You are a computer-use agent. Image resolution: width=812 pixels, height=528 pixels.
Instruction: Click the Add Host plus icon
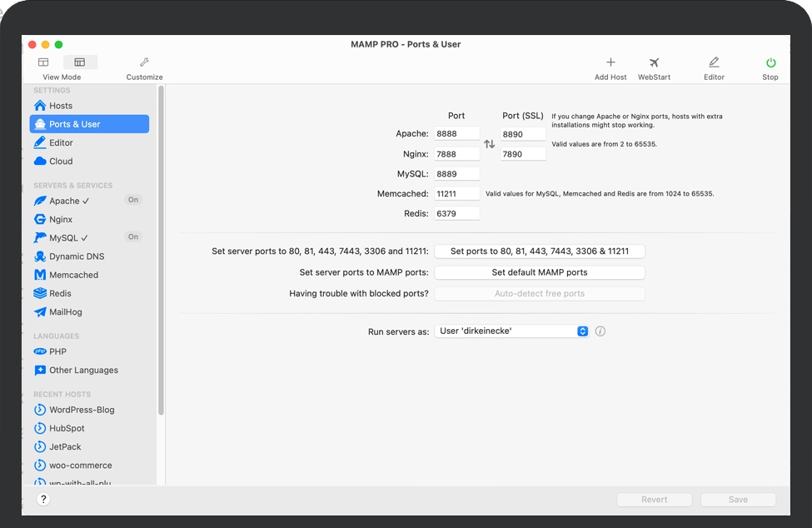(x=610, y=63)
